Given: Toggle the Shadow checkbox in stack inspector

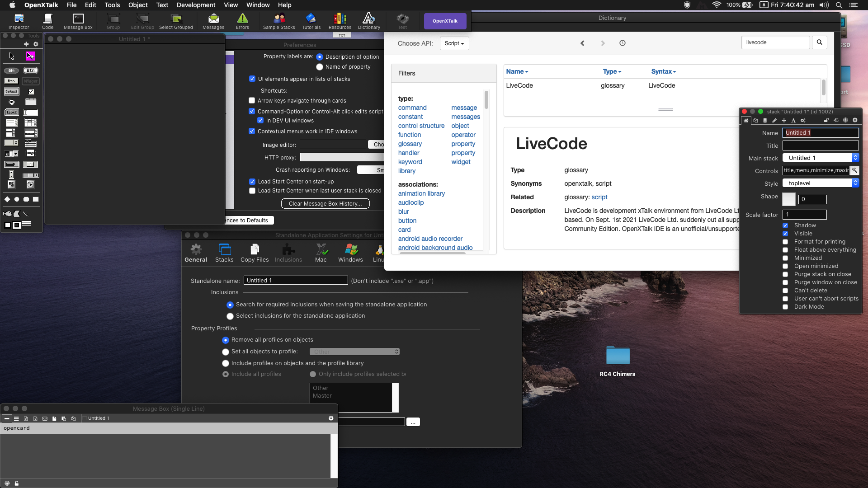Looking at the screenshot, I should (785, 225).
